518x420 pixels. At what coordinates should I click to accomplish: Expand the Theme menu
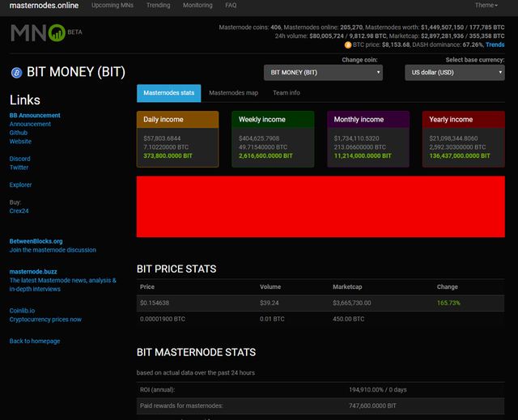(486, 6)
